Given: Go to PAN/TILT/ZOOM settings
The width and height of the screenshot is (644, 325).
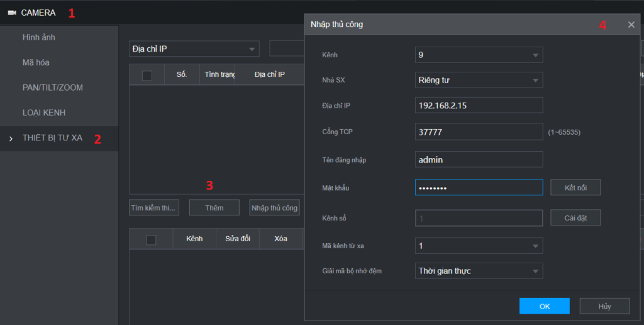Looking at the screenshot, I should click(x=52, y=88).
